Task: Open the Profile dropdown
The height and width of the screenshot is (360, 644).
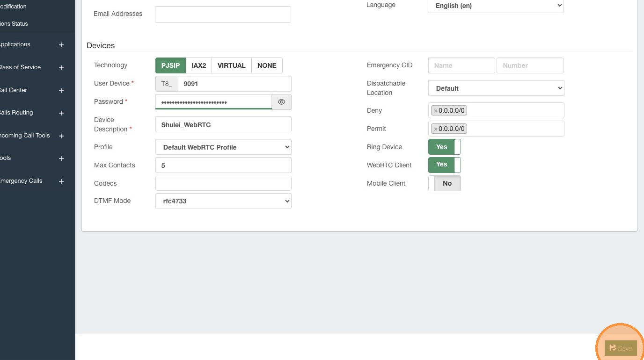Action: point(223,147)
